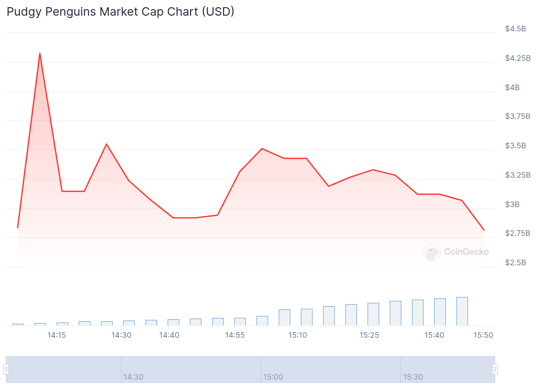Click the final endpoint of the red line

click(484, 230)
